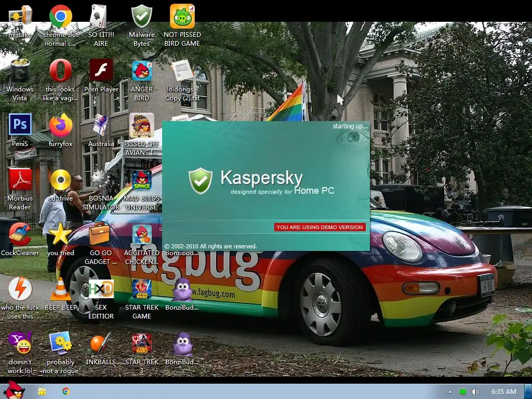
Task: Open the 'INKBALLS' orange ball icon
Action: (101, 343)
